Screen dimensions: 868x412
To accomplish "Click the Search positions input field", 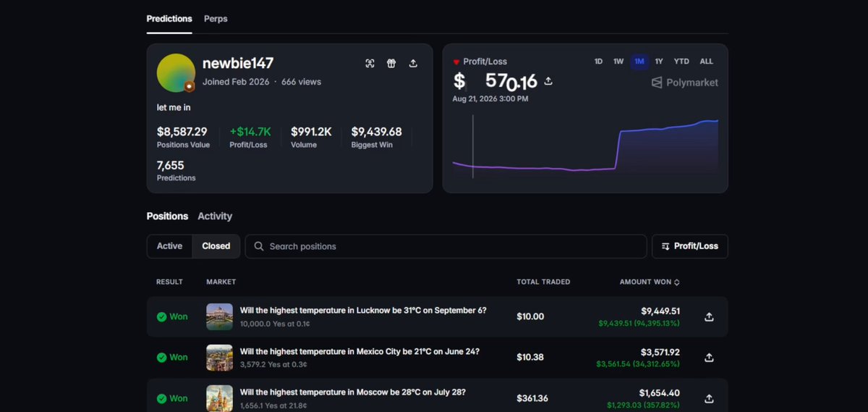I will pyautogui.click(x=446, y=246).
